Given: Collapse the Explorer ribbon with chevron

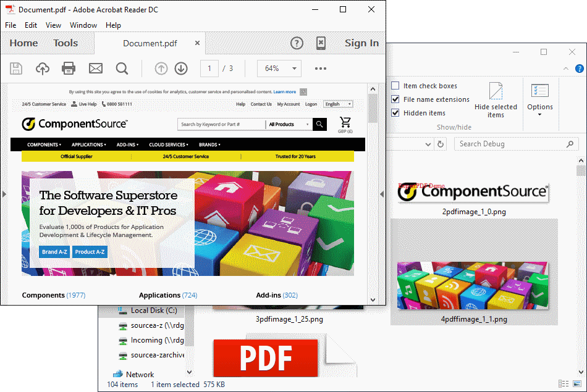Looking at the screenshot, I should pos(565,69).
